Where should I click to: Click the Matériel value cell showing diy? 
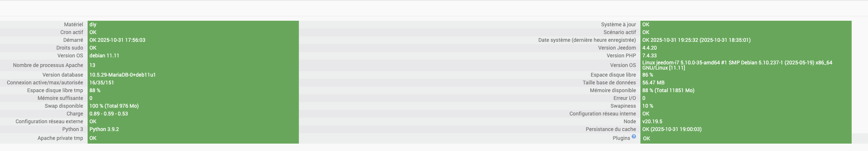click(x=93, y=24)
